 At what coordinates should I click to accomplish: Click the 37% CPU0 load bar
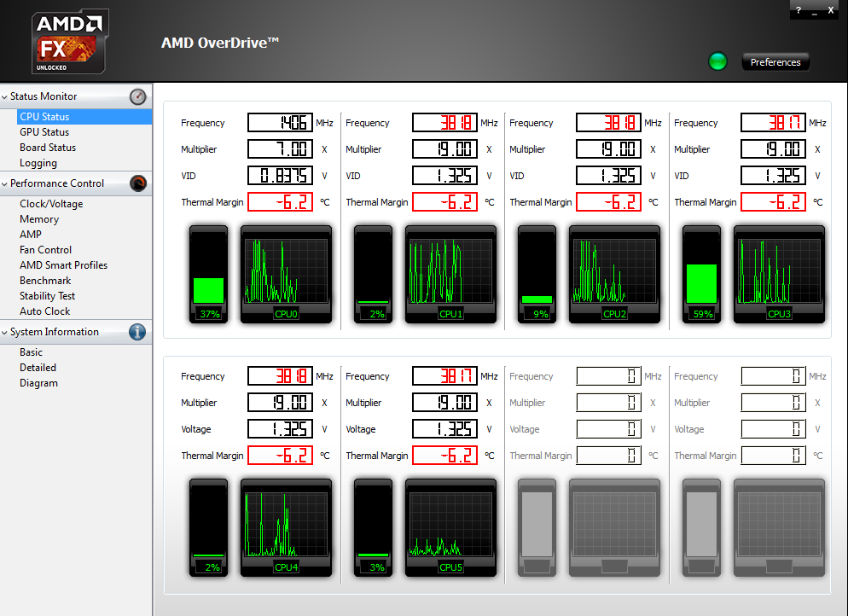point(209,274)
